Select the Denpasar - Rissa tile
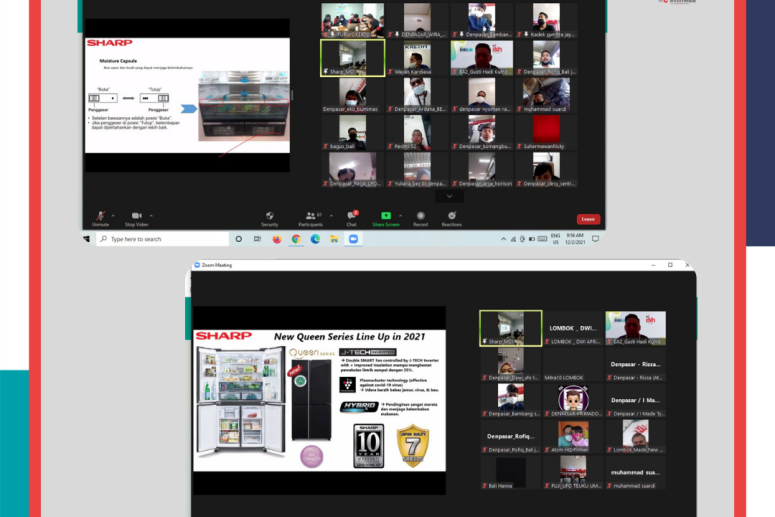This screenshot has width=775, height=517. [x=636, y=364]
